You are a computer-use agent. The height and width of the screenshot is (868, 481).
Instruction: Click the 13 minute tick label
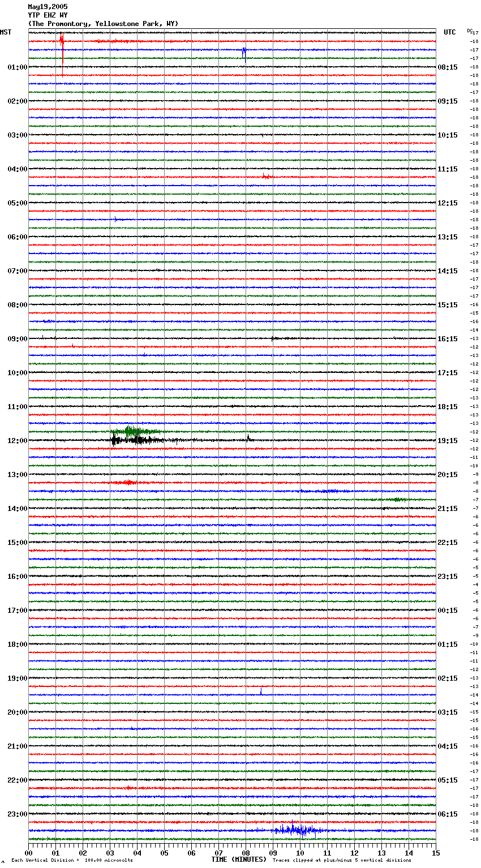point(381,853)
